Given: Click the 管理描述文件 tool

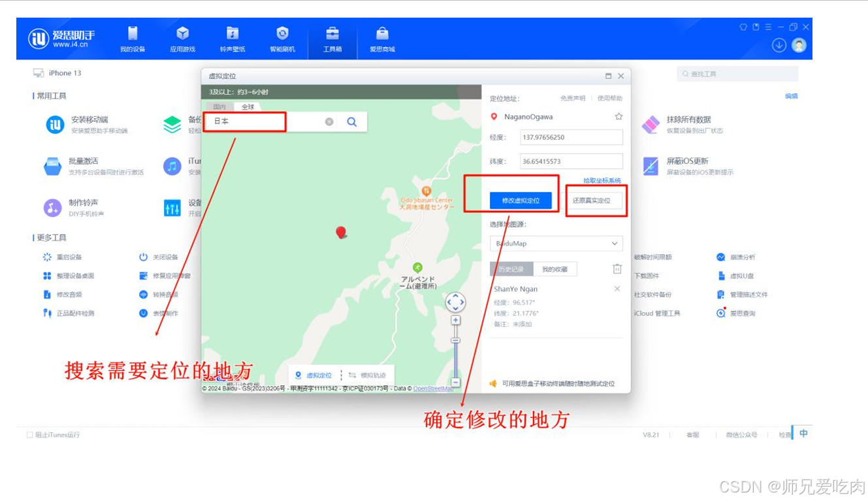Looking at the screenshot, I should point(742,295).
